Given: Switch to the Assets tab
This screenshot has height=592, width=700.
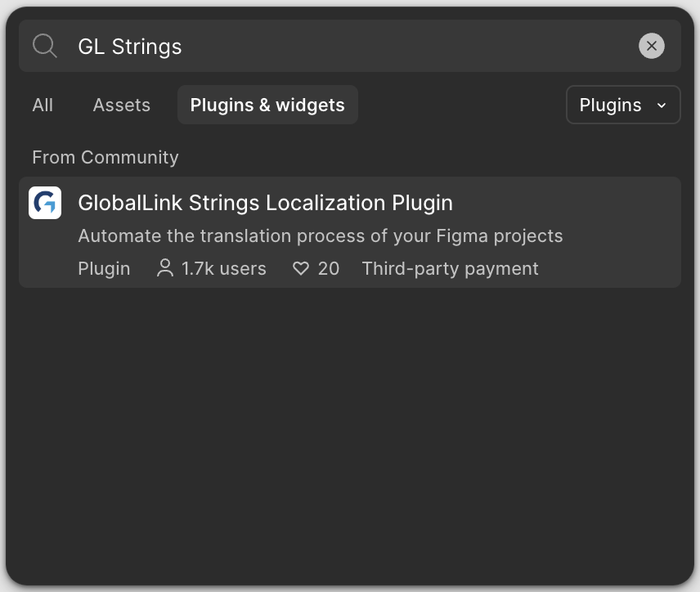Looking at the screenshot, I should 121,105.
